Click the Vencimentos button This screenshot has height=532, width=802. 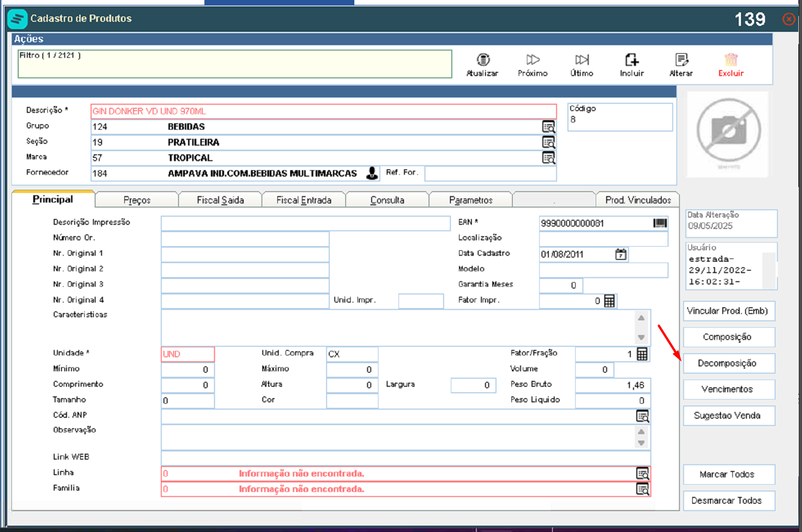pos(729,389)
